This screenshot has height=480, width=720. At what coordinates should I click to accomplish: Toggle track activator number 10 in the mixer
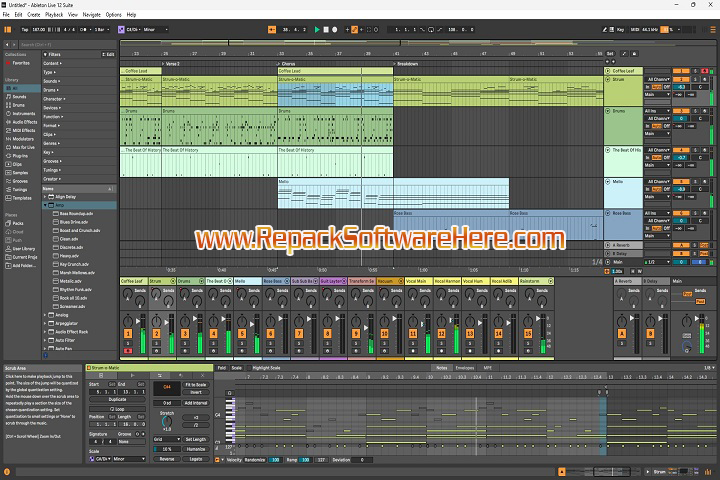point(384,333)
